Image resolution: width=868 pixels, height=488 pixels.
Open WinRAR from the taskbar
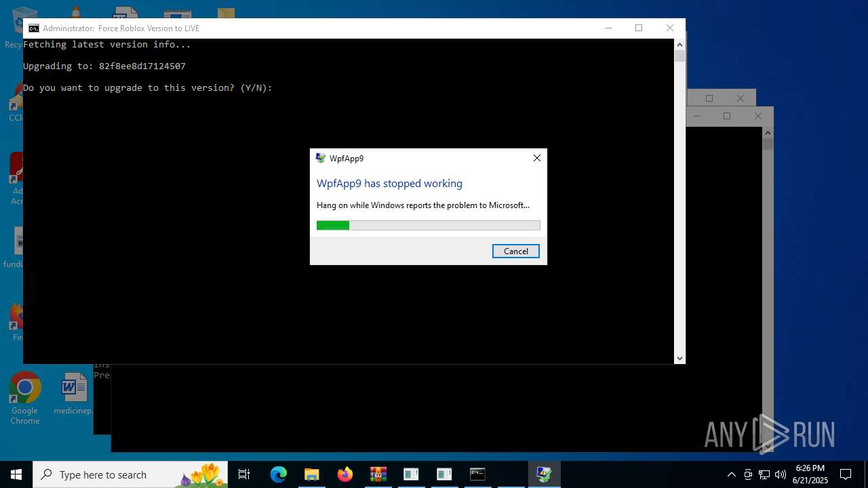378,474
